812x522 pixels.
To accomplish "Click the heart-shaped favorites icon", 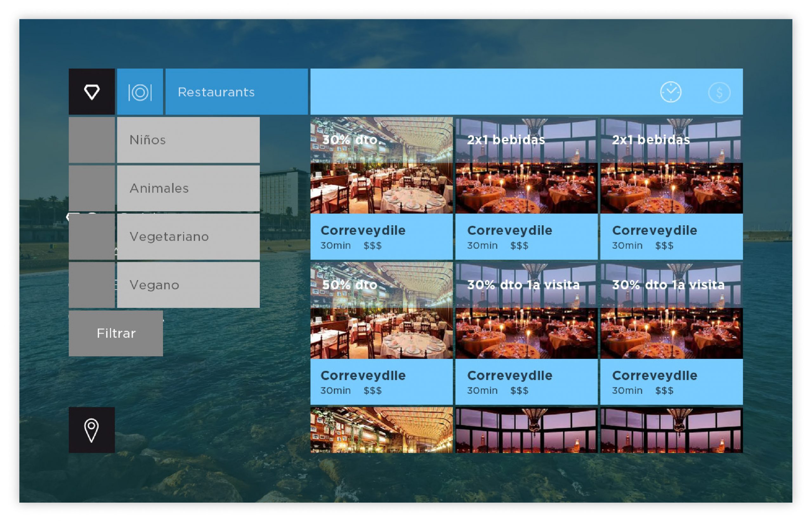I will [x=91, y=92].
